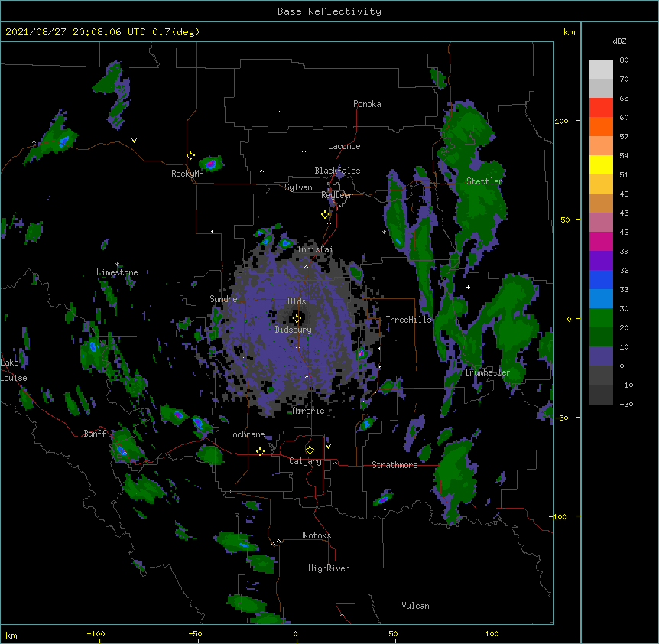Select the white asterisk marker above Limestone

[117, 265]
